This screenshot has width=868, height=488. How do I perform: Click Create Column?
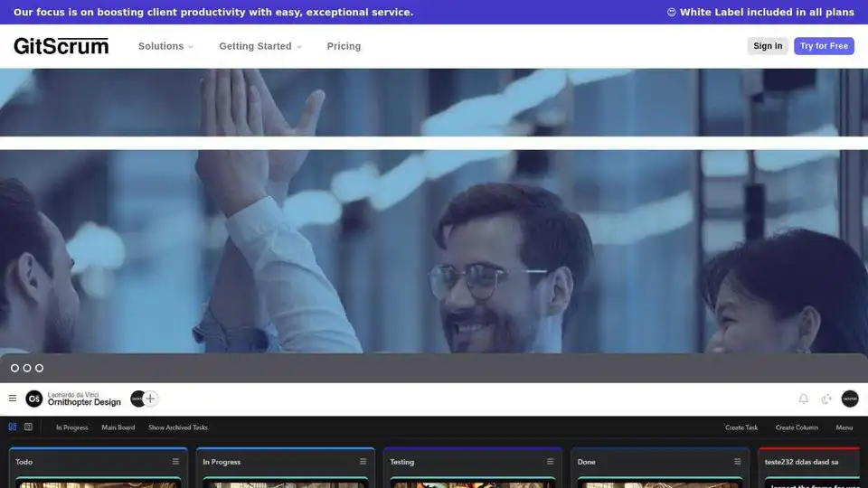797,427
